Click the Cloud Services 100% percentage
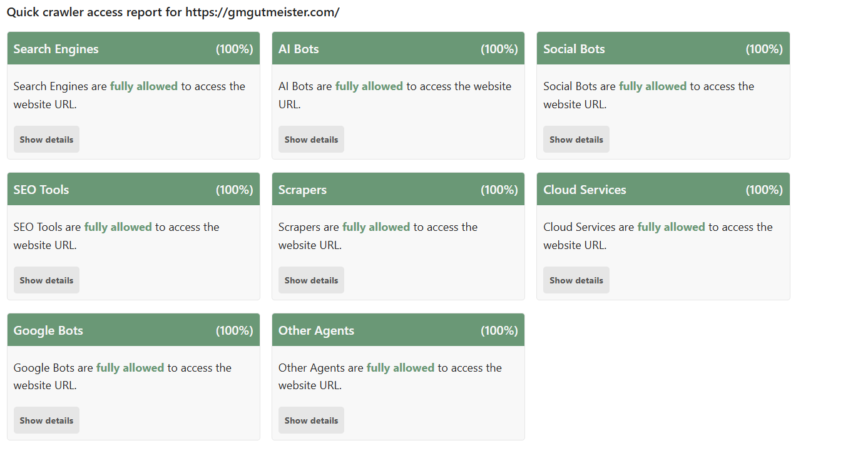Image resolution: width=868 pixels, height=468 pixels. coord(764,190)
